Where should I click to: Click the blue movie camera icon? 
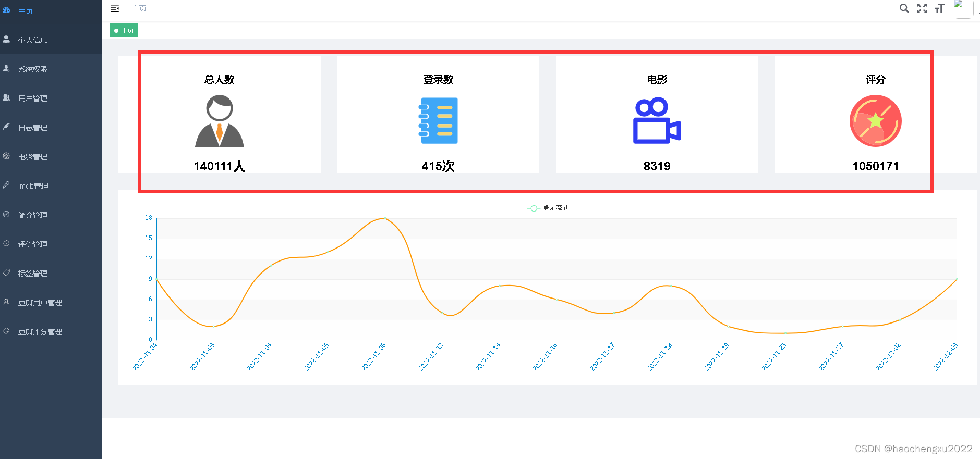click(x=657, y=121)
